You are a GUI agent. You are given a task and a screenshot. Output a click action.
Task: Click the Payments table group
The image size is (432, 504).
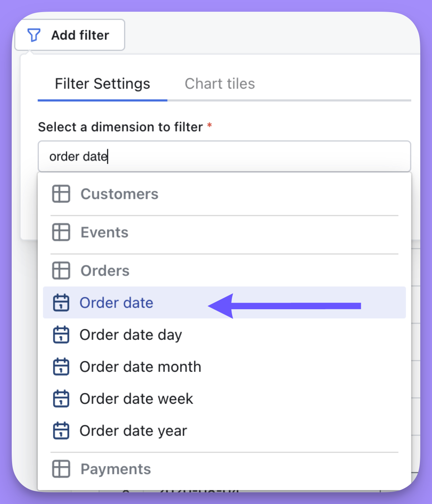tap(224, 469)
